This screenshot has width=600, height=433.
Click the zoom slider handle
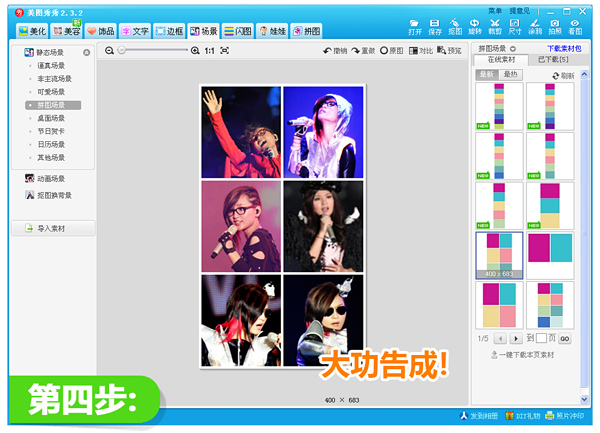click(122, 50)
